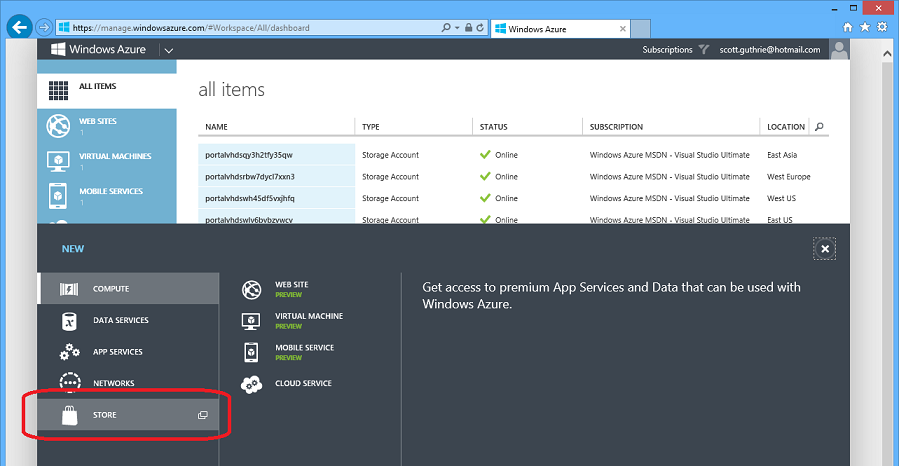899x466 pixels.
Task: Open the Store shopping bag item
Action: [69, 415]
